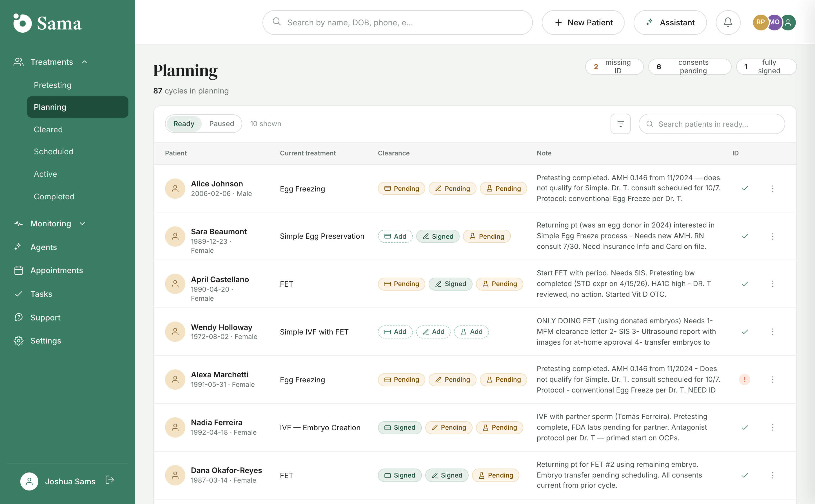
Task: Click Nadia Ferreira's patient avatar
Action: click(175, 427)
